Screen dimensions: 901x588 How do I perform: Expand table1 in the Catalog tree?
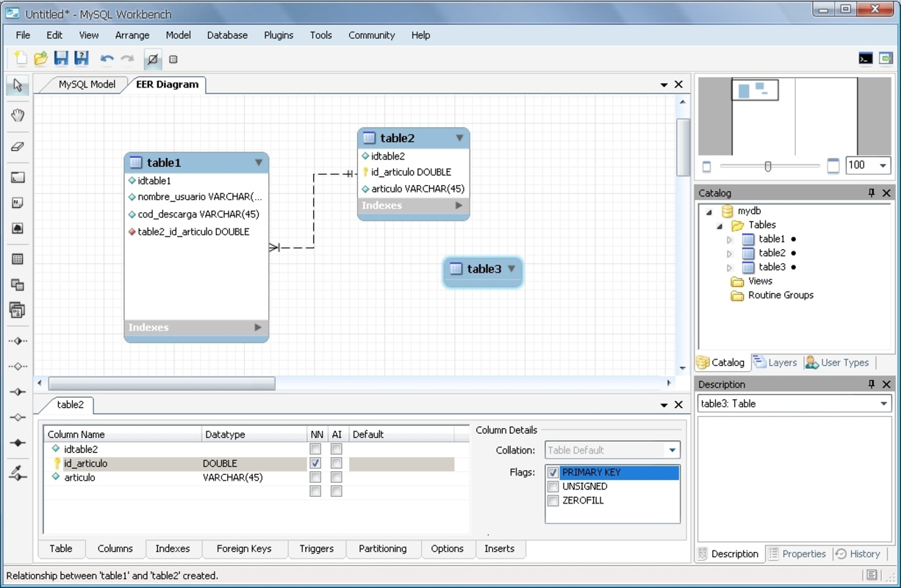click(729, 240)
